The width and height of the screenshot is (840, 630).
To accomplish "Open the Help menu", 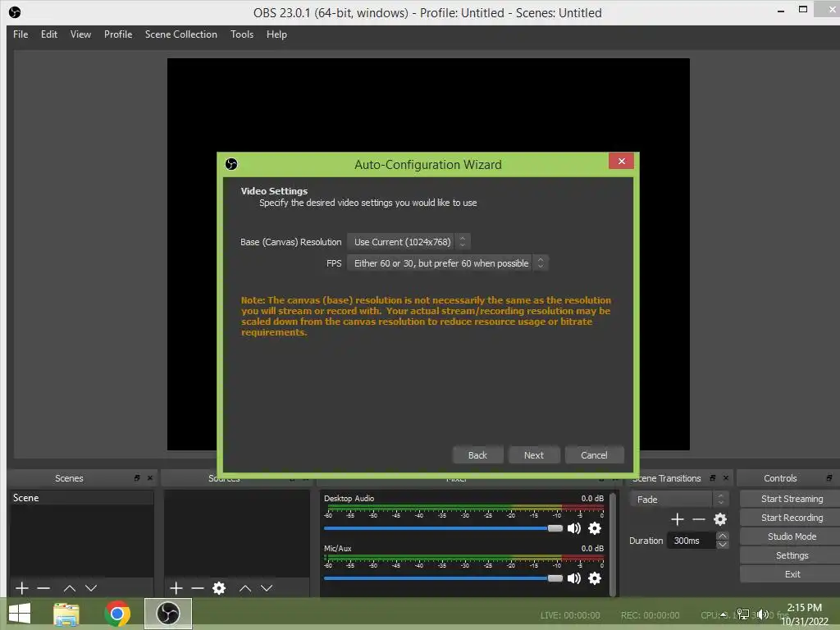I will tap(277, 34).
